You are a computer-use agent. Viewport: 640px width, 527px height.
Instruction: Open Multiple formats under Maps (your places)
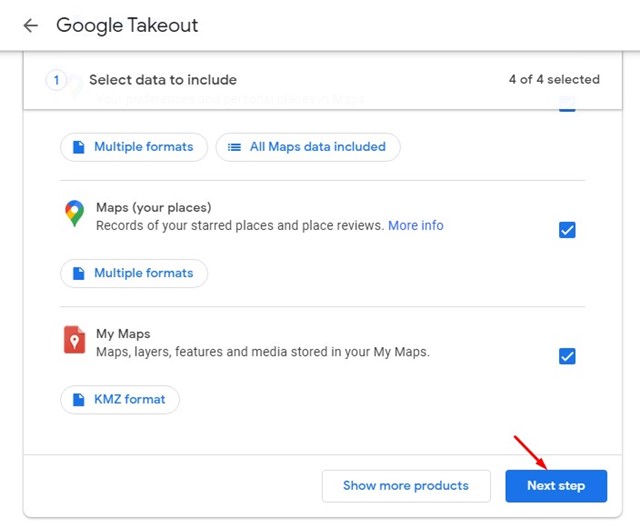tap(134, 273)
